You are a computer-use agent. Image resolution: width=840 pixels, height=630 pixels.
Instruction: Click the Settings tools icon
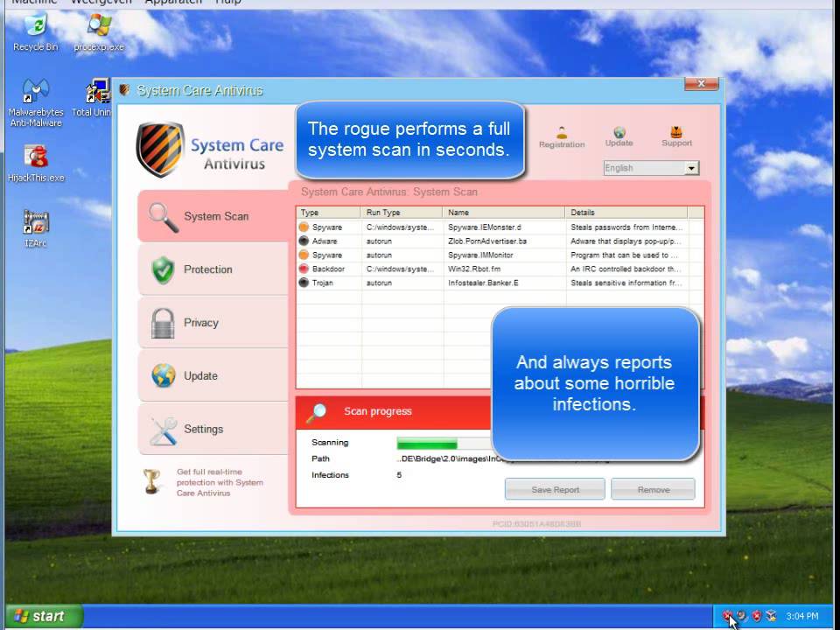point(163,430)
